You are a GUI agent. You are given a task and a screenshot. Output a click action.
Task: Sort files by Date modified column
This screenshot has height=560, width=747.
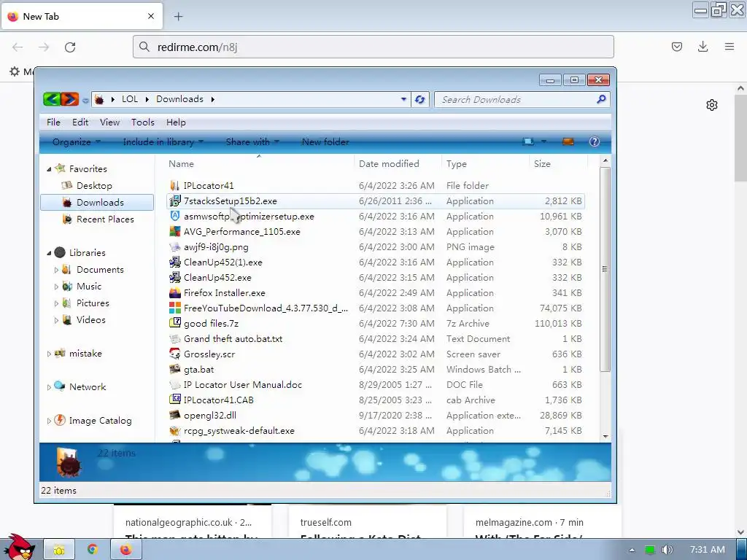pos(398,163)
